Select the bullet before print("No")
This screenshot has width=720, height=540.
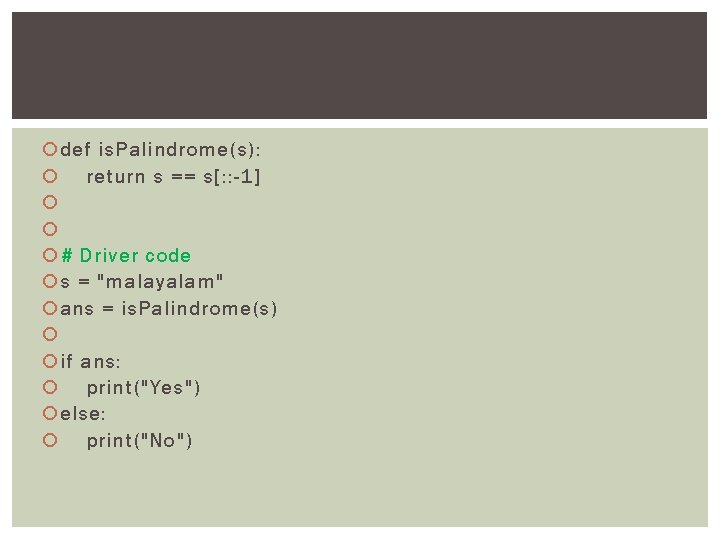50,440
